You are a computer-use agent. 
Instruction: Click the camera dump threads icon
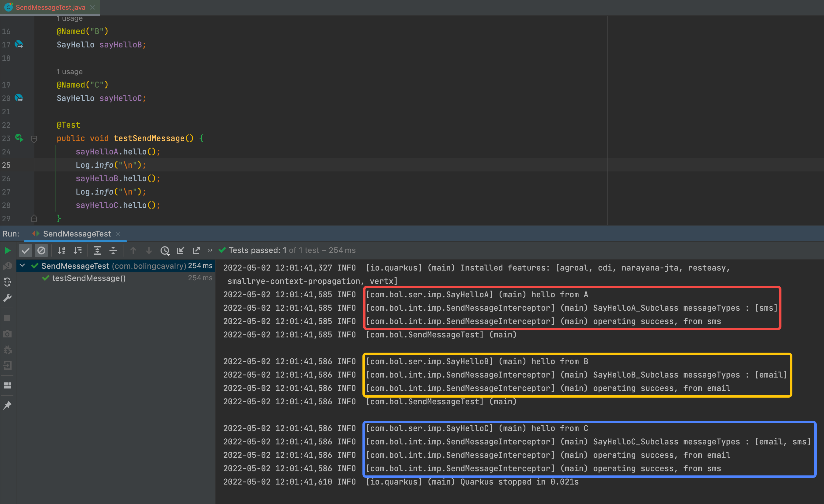(x=7, y=334)
